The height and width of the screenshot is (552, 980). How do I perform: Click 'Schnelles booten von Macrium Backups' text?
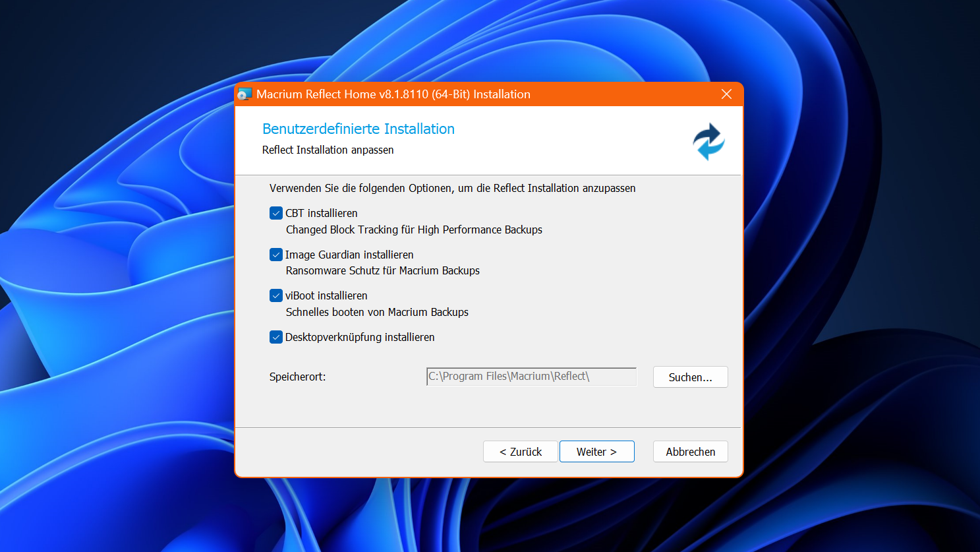pos(377,312)
